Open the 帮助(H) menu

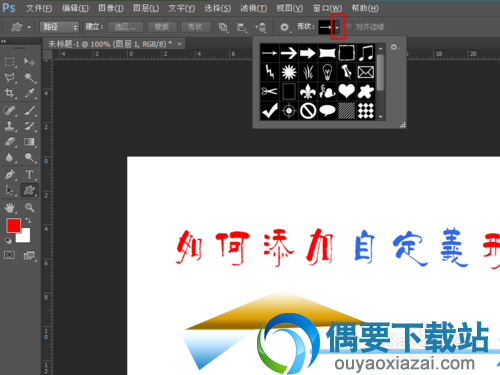(365, 8)
